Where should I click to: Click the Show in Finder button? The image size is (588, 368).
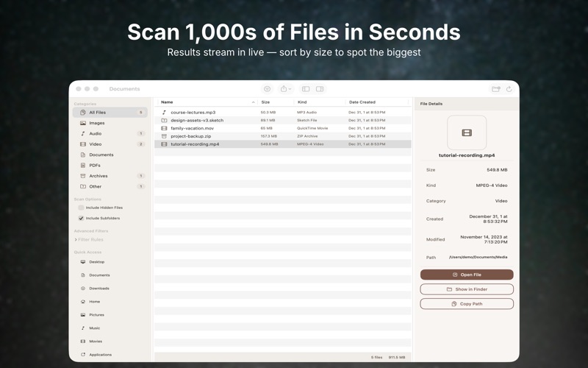tap(467, 289)
